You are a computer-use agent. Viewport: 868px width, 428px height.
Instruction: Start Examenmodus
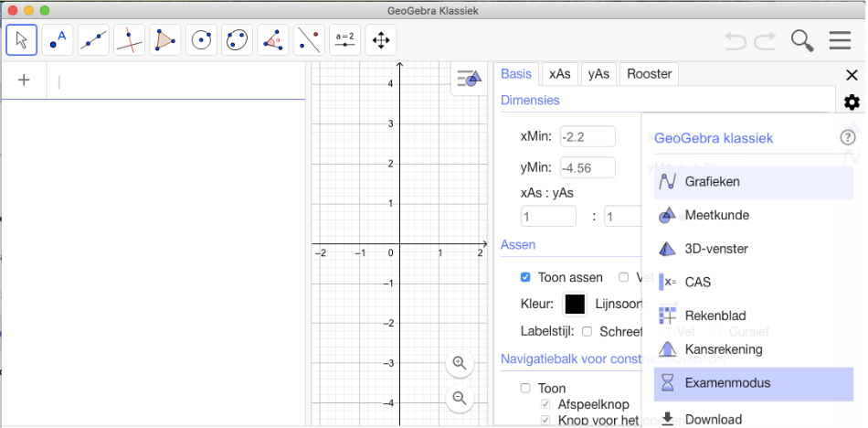point(754,384)
